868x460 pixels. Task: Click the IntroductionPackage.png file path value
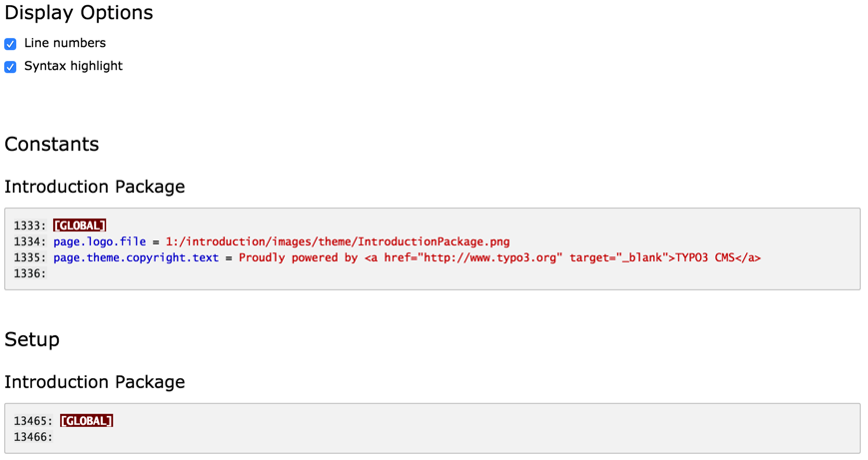point(338,241)
